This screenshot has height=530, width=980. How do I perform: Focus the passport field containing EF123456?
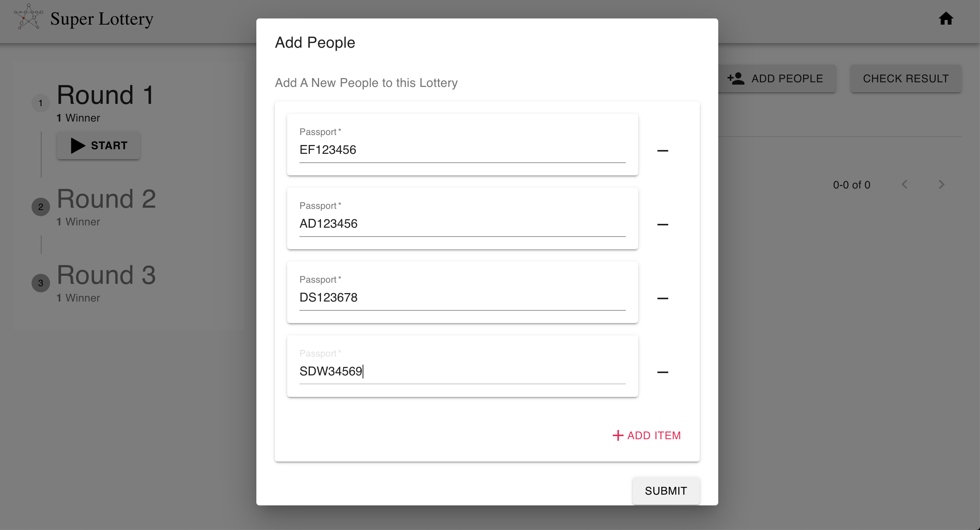point(462,150)
